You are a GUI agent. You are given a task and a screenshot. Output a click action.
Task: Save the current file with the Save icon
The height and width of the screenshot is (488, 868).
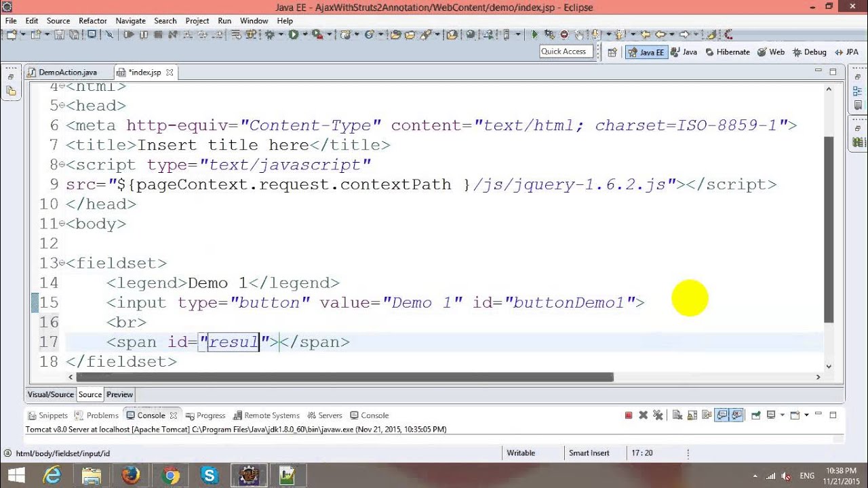coord(60,34)
